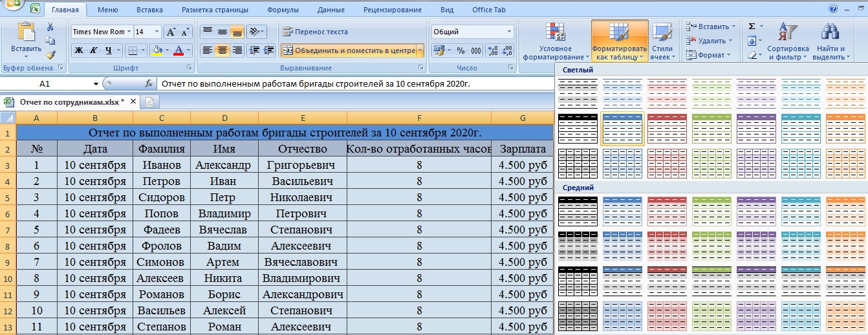Click the Increase Decimal icon
The width and height of the screenshot is (868, 335).
pyautogui.click(x=492, y=50)
